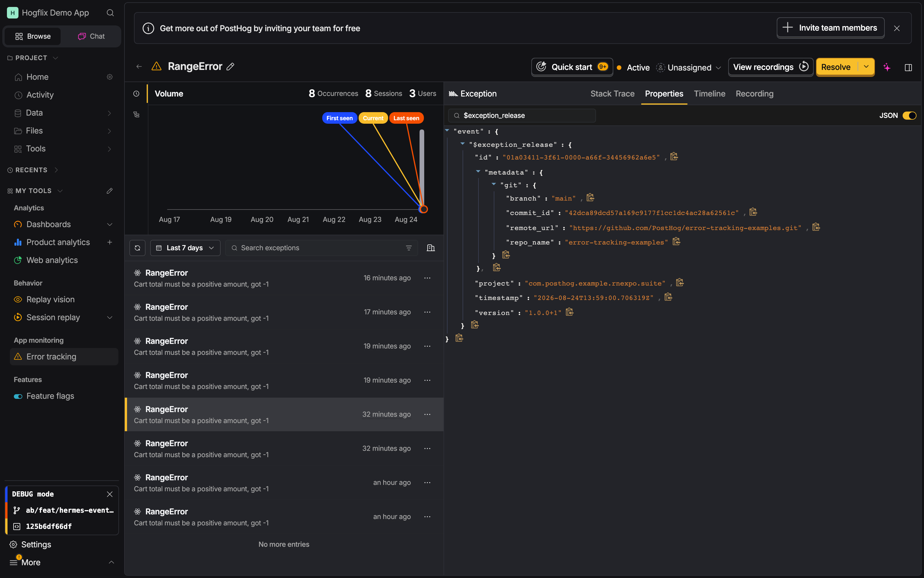Image resolution: width=924 pixels, height=578 pixels.
Task: Copy the git branch value
Action: click(x=590, y=198)
